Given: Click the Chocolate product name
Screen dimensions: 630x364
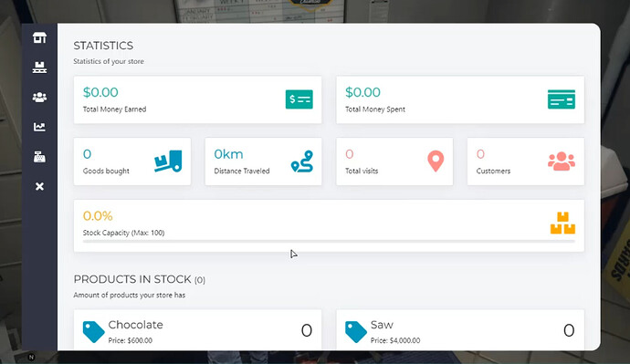Looking at the screenshot, I should [x=135, y=324].
